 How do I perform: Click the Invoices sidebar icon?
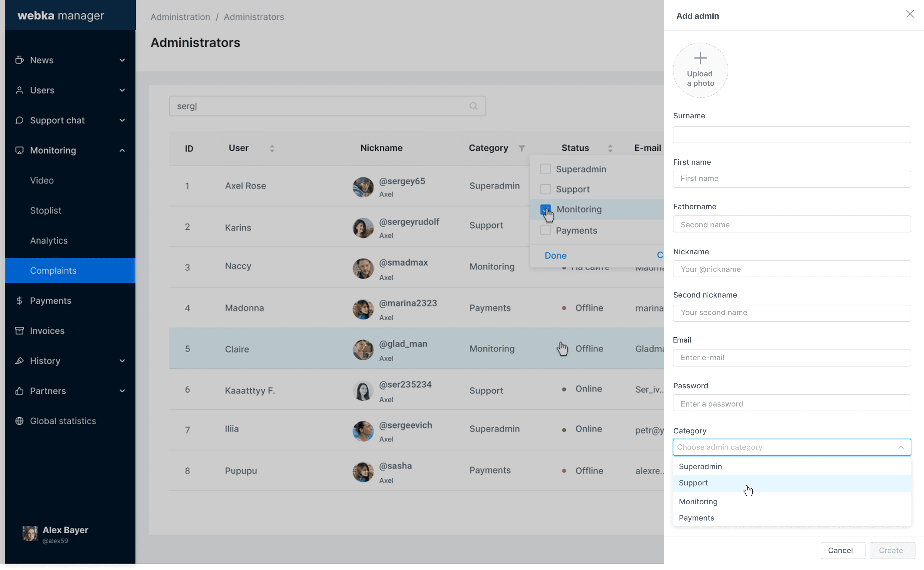point(19,331)
